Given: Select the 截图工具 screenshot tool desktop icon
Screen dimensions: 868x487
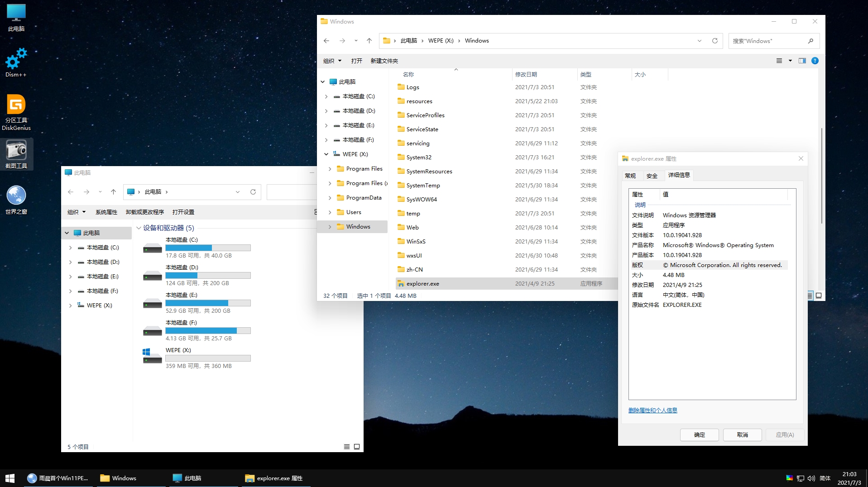Looking at the screenshot, I should click(x=16, y=154).
